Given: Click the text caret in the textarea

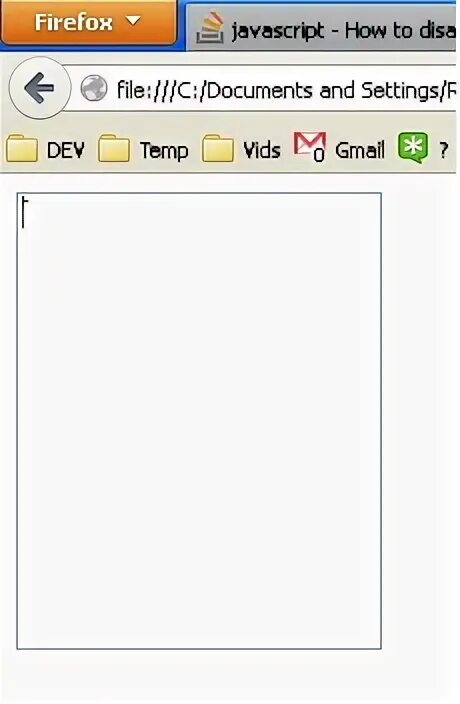Looking at the screenshot, I should click(24, 213).
